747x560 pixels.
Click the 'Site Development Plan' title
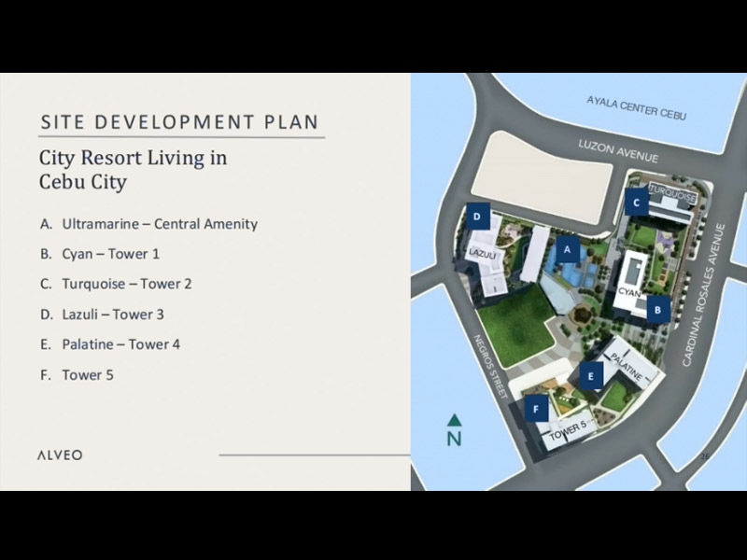click(179, 122)
